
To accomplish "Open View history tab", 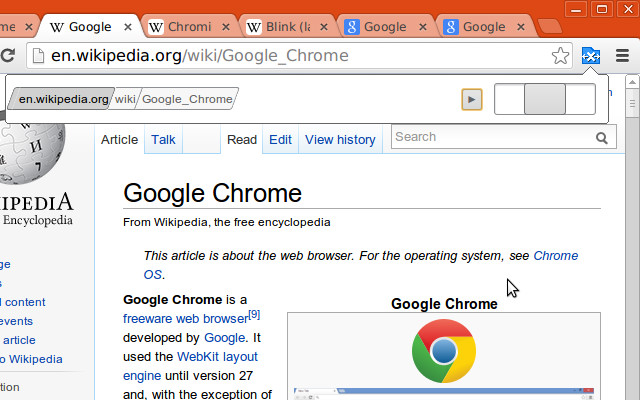I will [340, 140].
